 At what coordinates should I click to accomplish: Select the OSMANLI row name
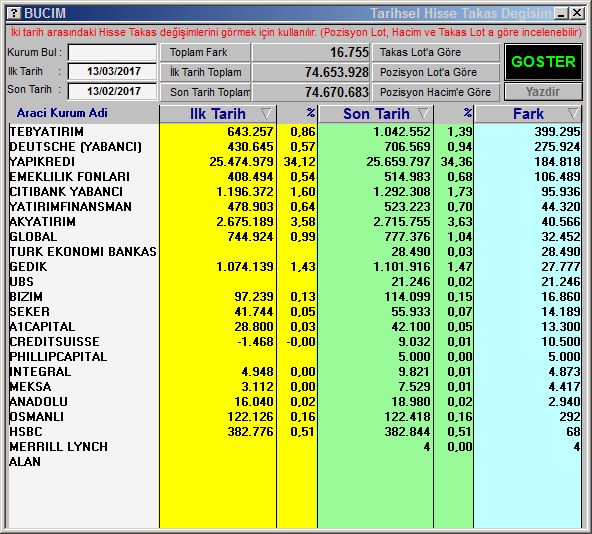[x=37, y=417]
